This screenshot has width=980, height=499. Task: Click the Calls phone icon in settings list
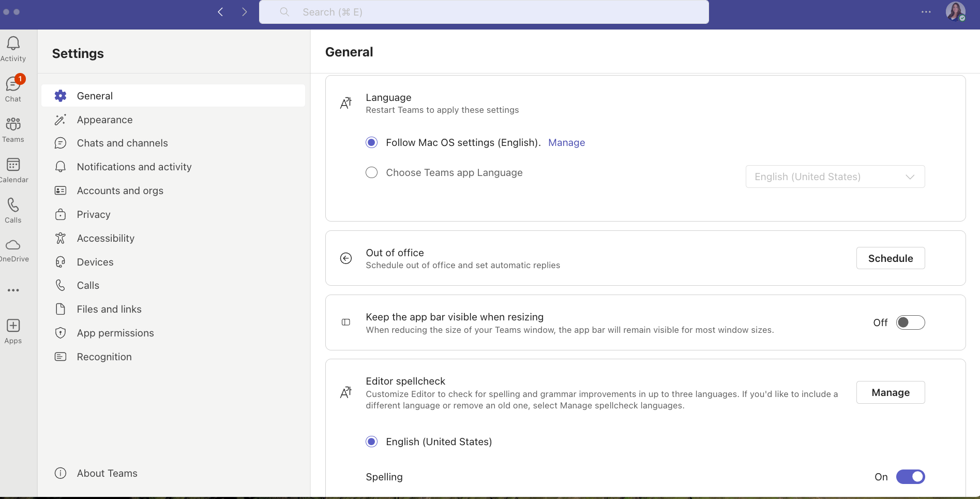point(61,285)
